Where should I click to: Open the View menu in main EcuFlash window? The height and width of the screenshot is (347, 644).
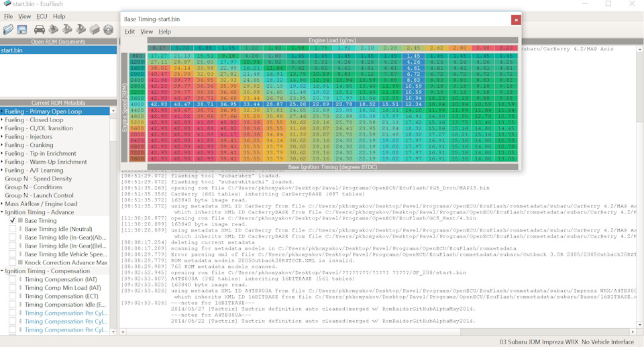(x=24, y=17)
